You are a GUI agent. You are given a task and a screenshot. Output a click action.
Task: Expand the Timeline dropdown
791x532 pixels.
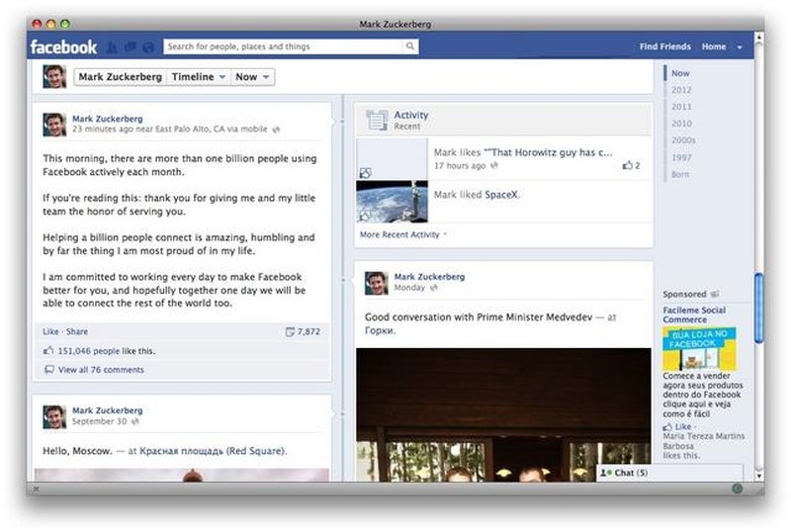pos(198,77)
